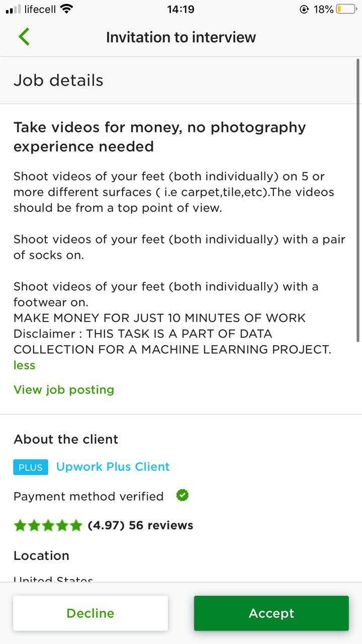Tap the green back arrow
Viewport: 362px width, 644px height.
[24, 37]
